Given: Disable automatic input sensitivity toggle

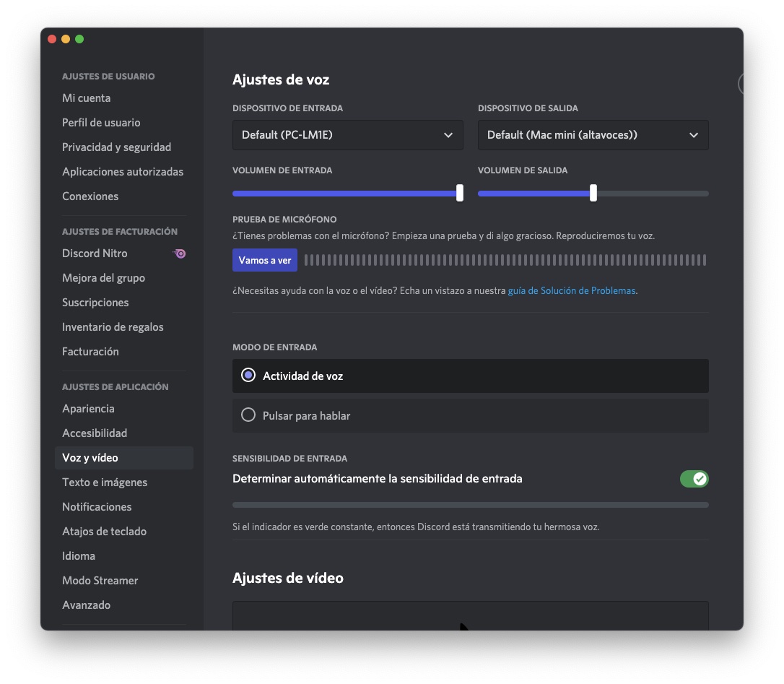Looking at the screenshot, I should [x=694, y=479].
